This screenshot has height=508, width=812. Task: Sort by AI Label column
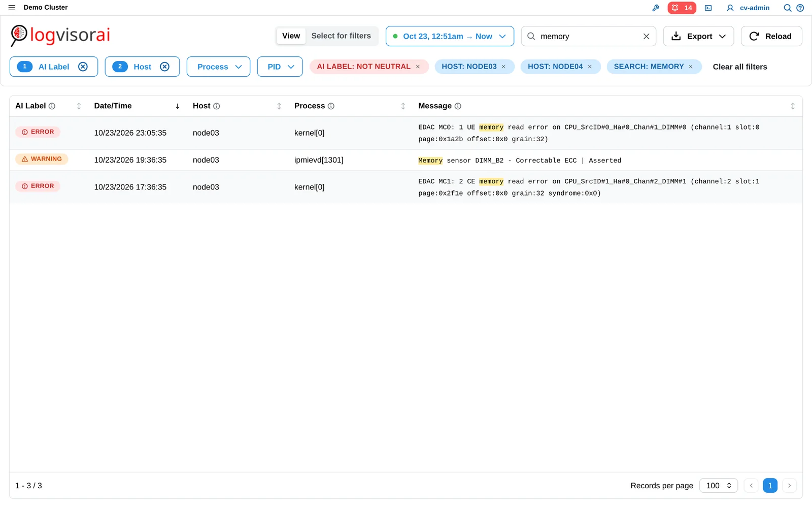coord(79,106)
